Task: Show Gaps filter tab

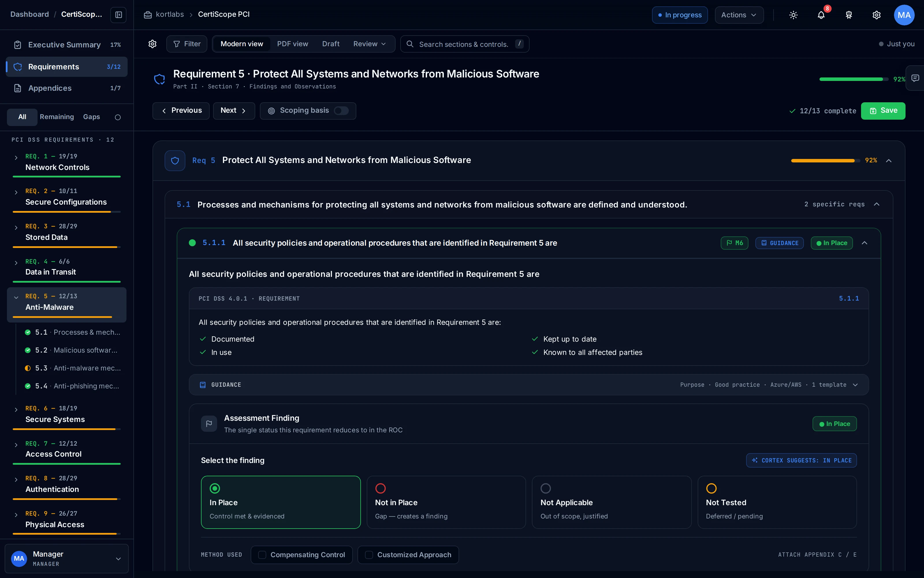Action: 92,117
